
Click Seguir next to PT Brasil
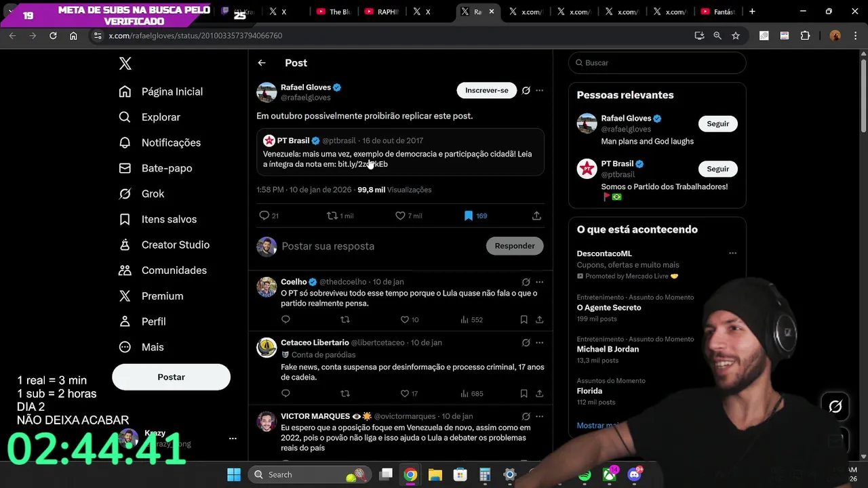click(x=717, y=169)
